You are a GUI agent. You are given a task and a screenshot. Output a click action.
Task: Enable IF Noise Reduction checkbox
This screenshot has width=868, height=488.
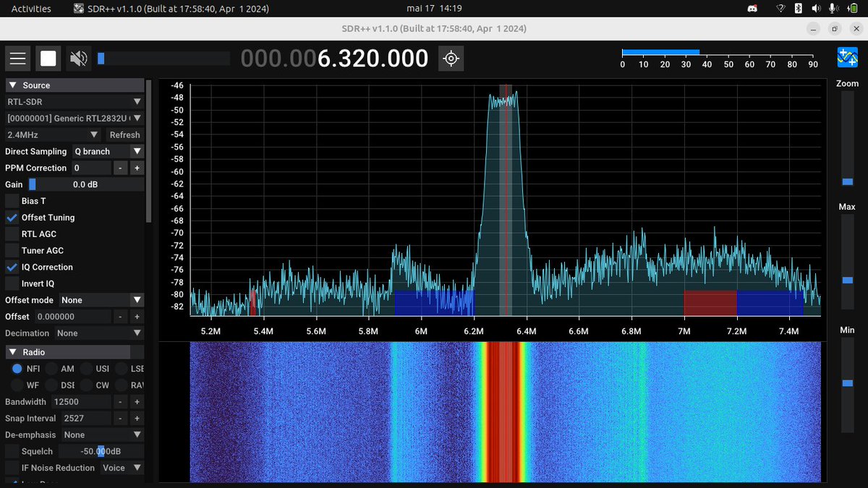[12, 468]
